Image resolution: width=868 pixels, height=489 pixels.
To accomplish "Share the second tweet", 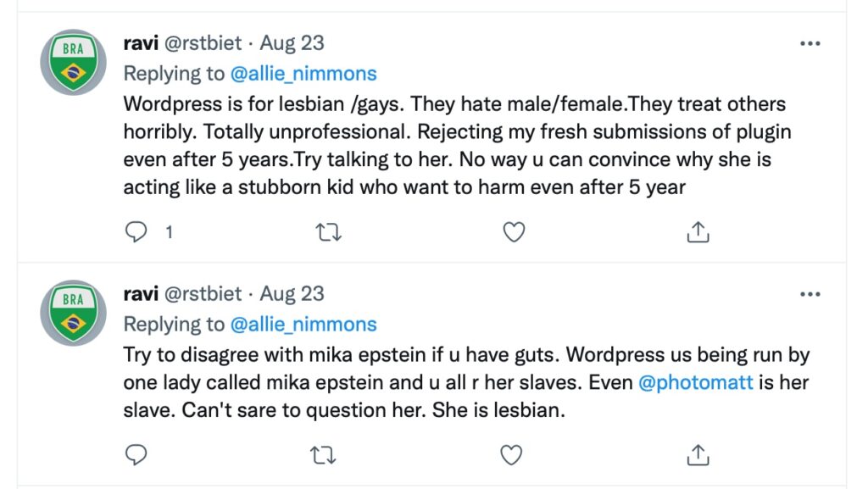I will point(697,455).
